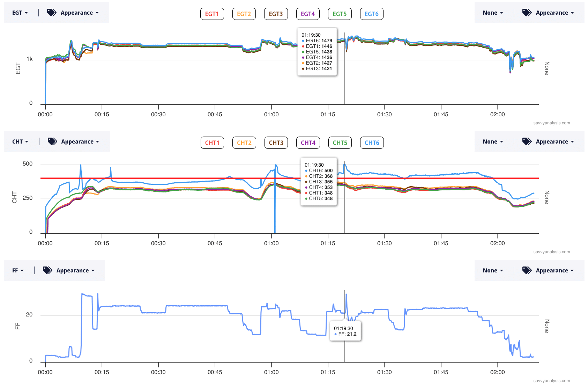Open the None secondary-axis menu on the FF chart
Image resolution: width=588 pixels, height=387 pixels.
tap(493, 270)
